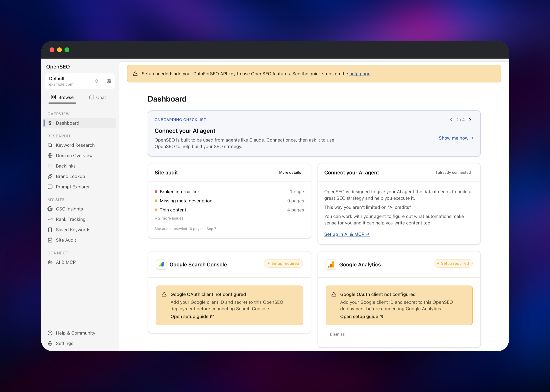Open GSC Insights page
Image resolution: width=550 pixels, height=392 pixels.
pos(80,209)
